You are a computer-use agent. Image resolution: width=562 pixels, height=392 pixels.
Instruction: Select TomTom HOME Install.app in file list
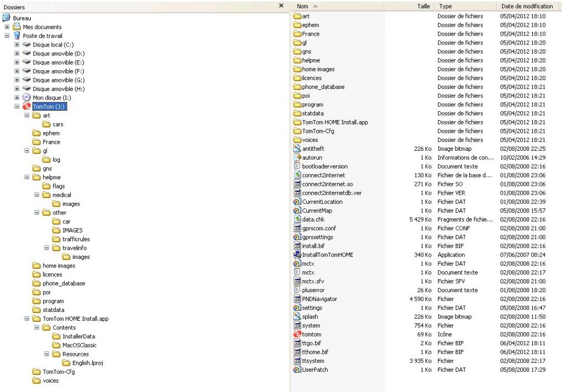(335, 122)
